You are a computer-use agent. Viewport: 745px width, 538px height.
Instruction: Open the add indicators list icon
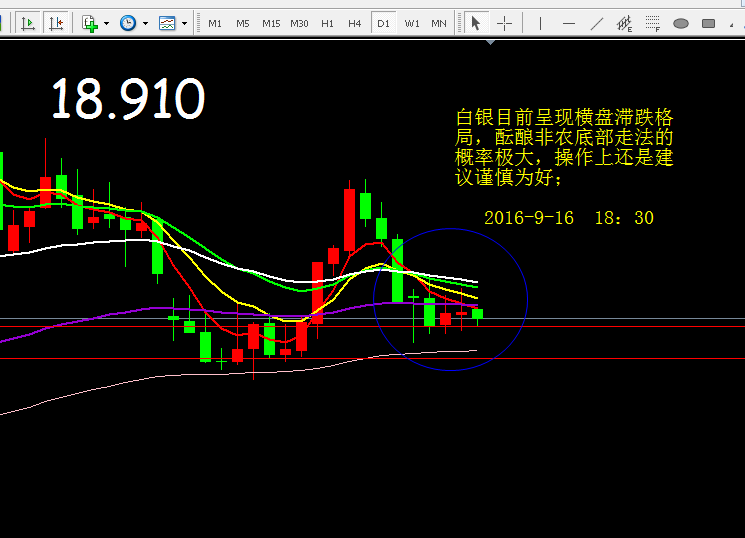[x=90, y=23]
